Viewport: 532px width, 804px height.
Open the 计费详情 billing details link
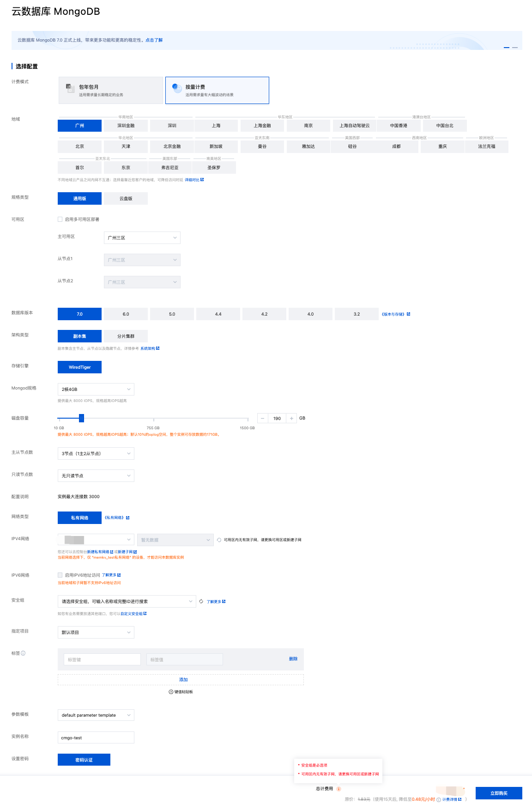[x=452, y=799]
